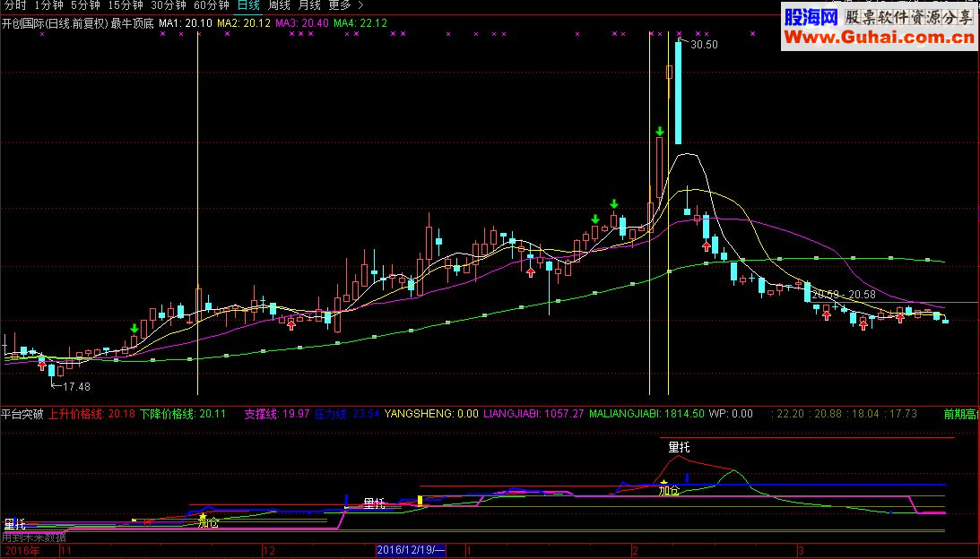The height and width of the screenshot is (559, 980).
Task: Click the 平台突破 indicator name
Action: 22,414
